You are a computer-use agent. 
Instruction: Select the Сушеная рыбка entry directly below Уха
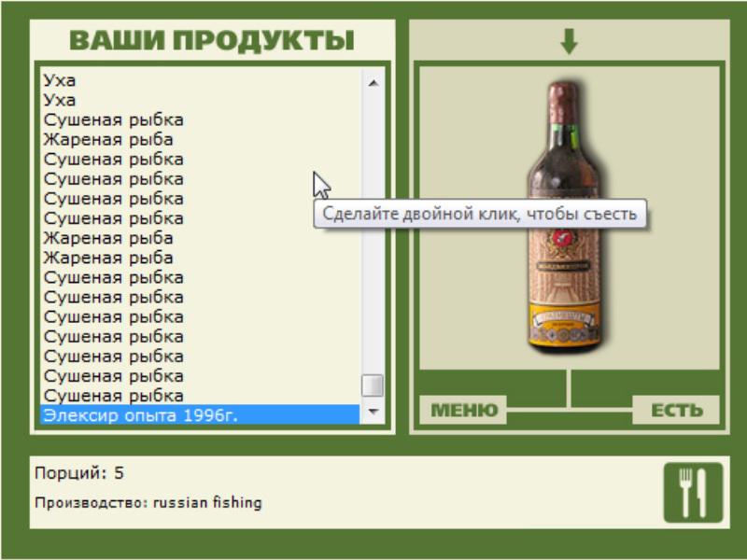tap(200, 119)
